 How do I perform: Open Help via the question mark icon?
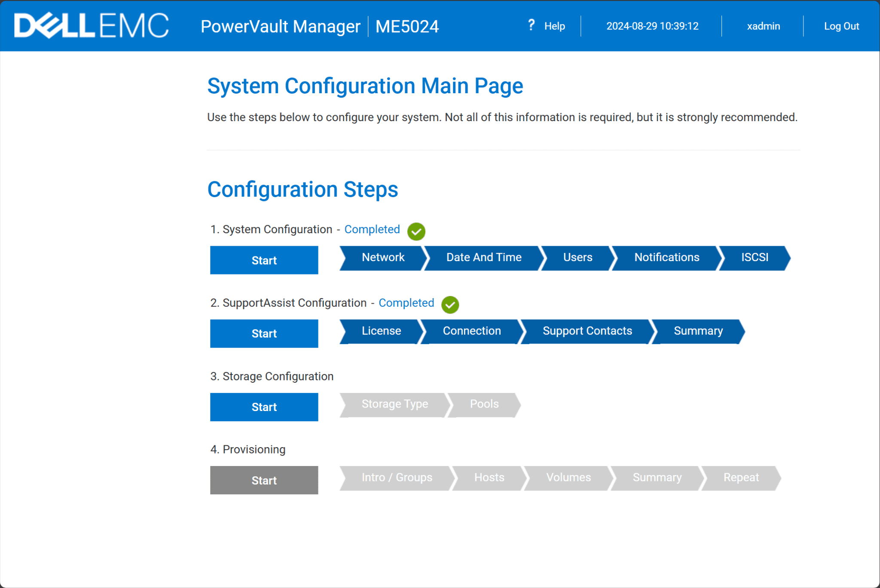click(x=532, y=26)
